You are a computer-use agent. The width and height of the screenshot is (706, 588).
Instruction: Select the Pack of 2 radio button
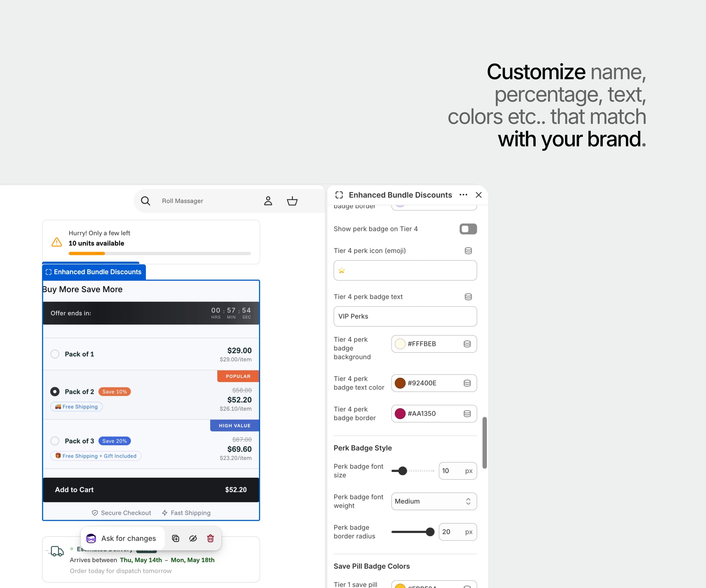click(55, 392)
